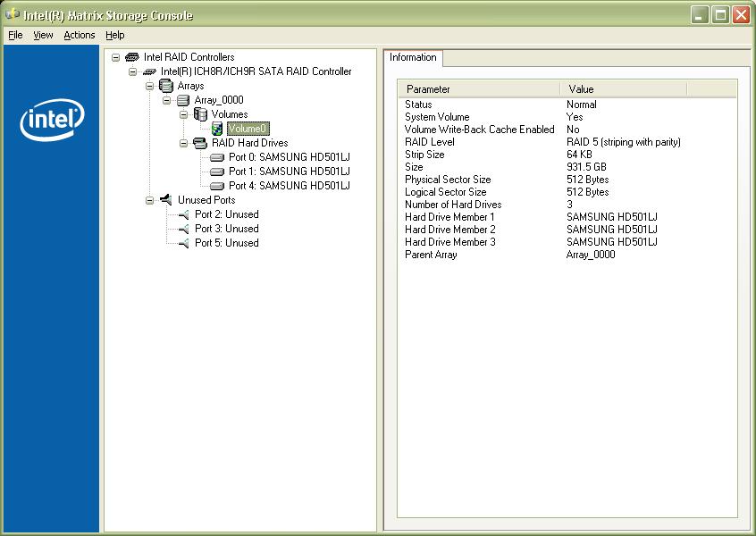Select the Unused Ports label
Image resolution: width=756 pixels, height=536 pixels.
[206, 200]
